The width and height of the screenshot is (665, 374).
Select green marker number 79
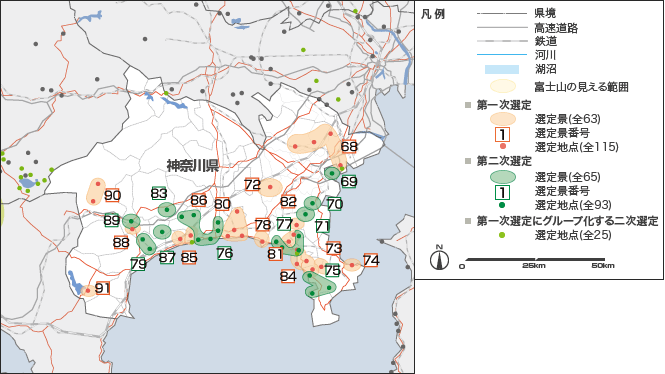(x=139, y=264)
